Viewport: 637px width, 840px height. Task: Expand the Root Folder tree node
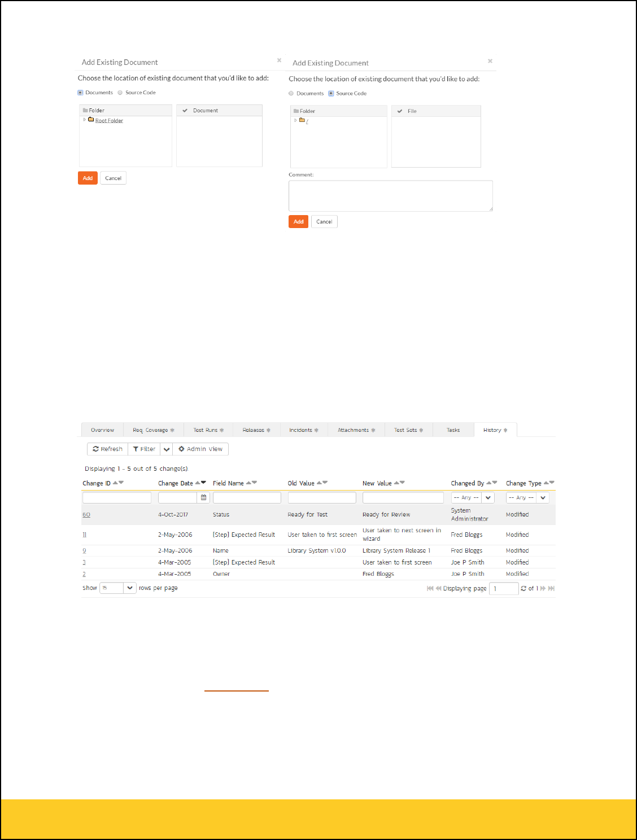click(x=85, y=120)
